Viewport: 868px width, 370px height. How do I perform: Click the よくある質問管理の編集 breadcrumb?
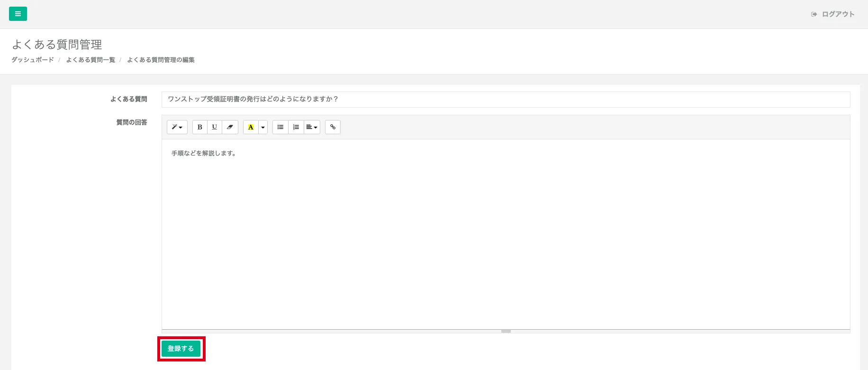(x=161, y=60)
